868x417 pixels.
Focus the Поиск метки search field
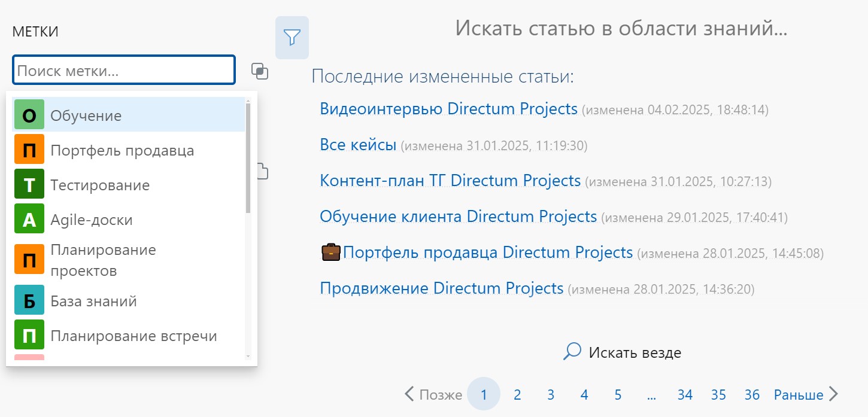point(123,71)
